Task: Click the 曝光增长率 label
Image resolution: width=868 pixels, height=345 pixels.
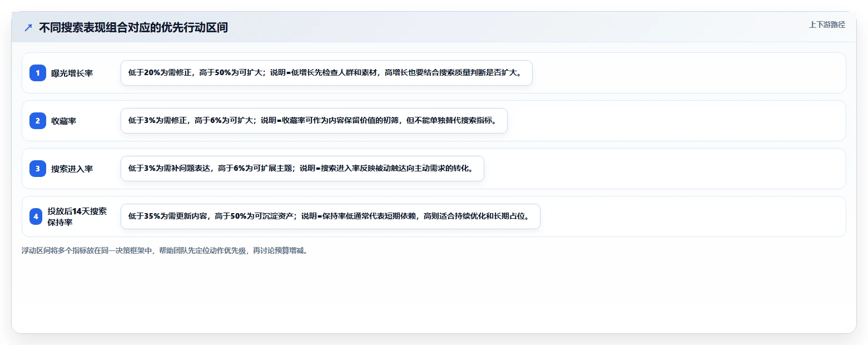Action: click(72, 73)
